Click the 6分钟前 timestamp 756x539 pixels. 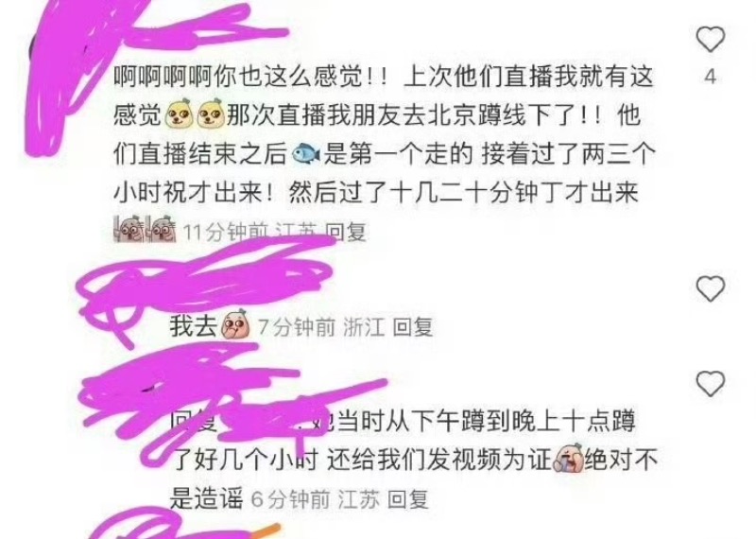pos(291,498)
